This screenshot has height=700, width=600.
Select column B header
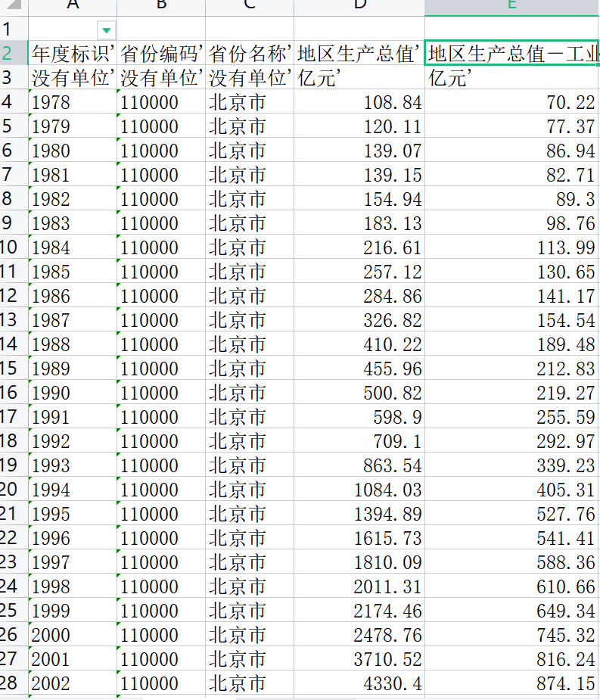coord(161,5)
